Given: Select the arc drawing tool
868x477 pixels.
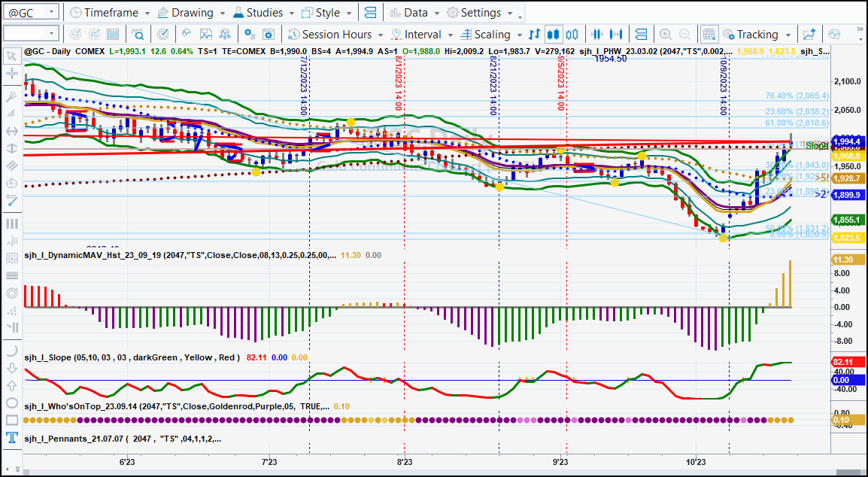Looking at the screenshot, I should click(x=11, y=351).
